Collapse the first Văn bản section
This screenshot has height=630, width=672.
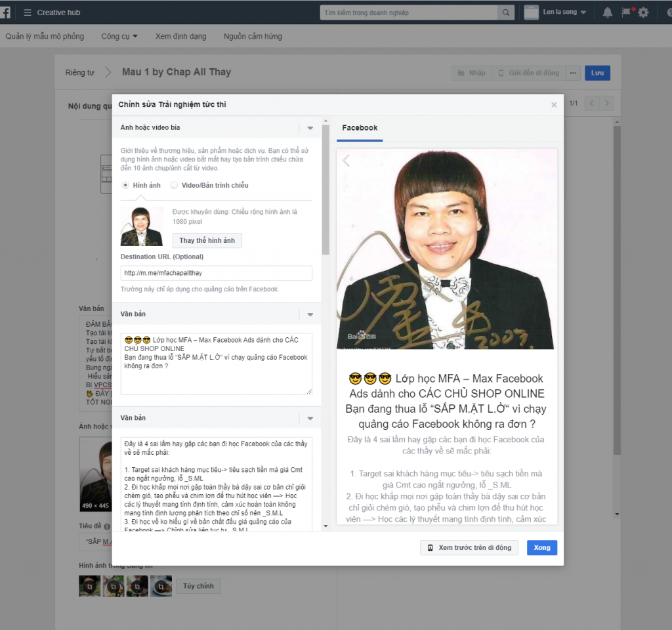pos(310,314)
